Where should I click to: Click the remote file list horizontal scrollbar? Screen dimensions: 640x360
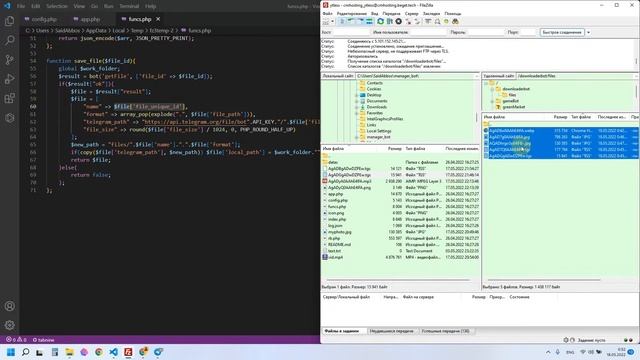click(544, 280)
